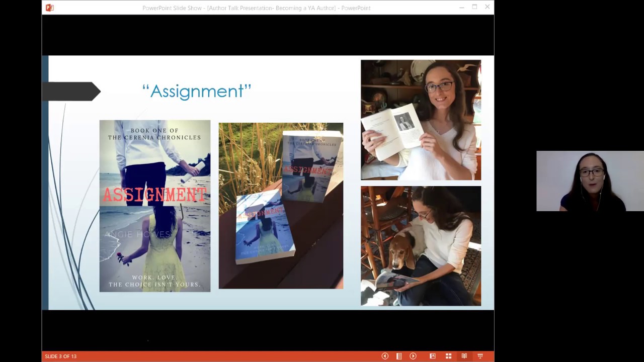Click 'Work. Love. The choice isn't yours.' tagline

point(154,281)
